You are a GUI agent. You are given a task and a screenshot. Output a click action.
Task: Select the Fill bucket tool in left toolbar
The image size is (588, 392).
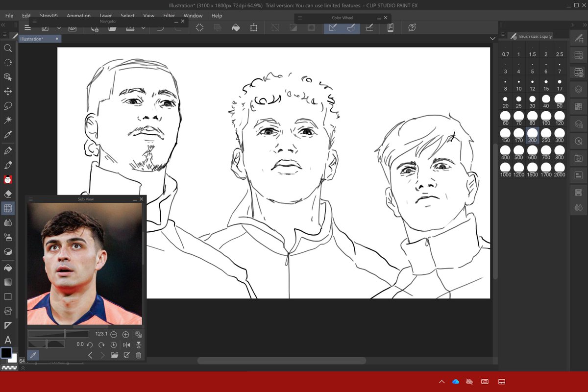point(8,269)
